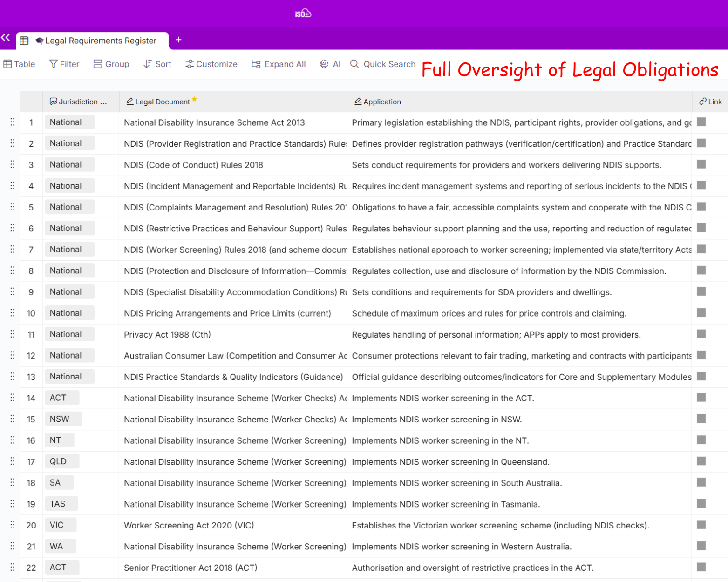728x582 pixels.
Task: Open the Table view dropdown
Action: (x=20, y=64)
